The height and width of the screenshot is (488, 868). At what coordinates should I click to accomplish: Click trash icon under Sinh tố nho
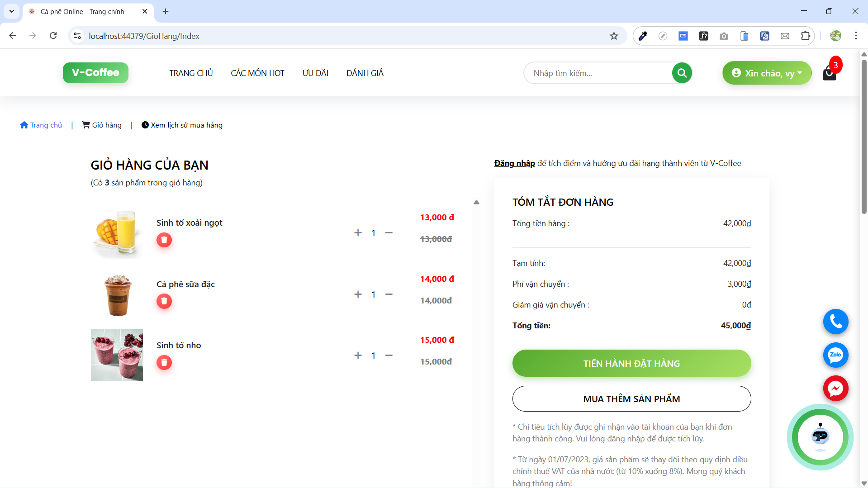(x=164, y=363)
